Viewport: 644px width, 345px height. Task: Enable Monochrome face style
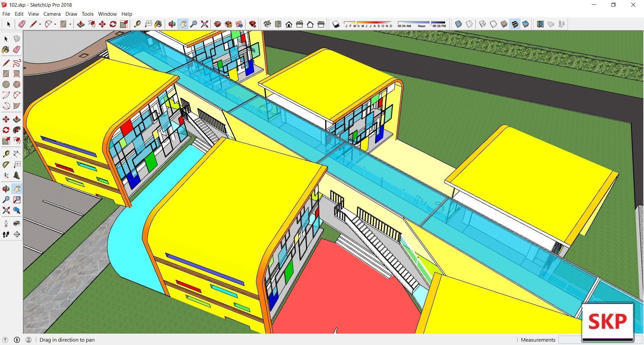click(x=526, y=24)
